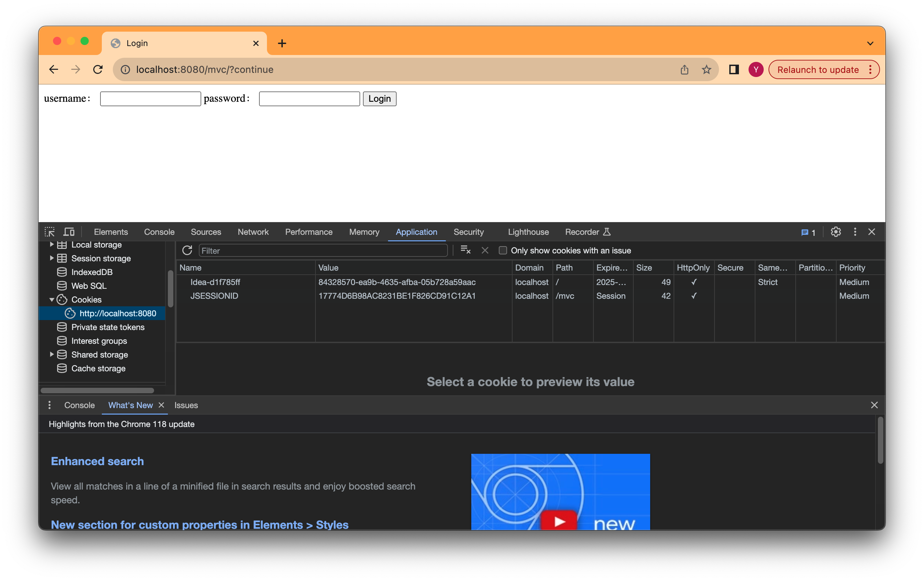The height and width of the screenshot is (581, 924).
Task: Open the Issues tab in drawer
Action: pyautogui.click(x=186, y=405)
